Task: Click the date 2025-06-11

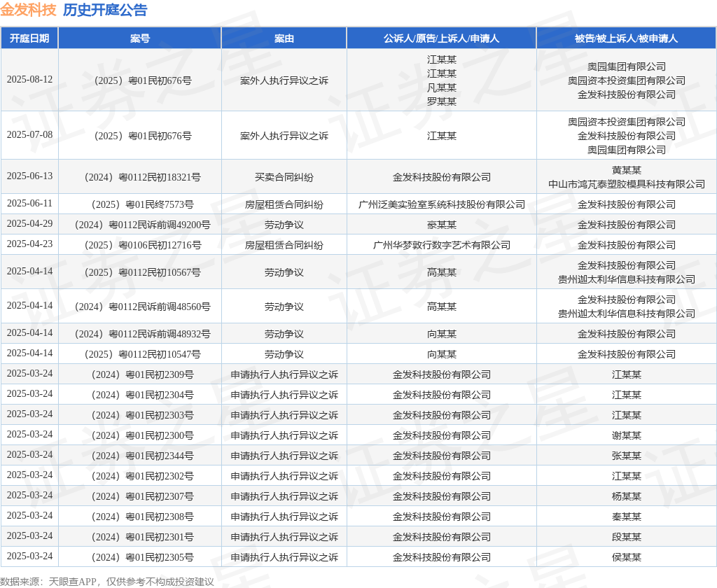Action: 29,204
